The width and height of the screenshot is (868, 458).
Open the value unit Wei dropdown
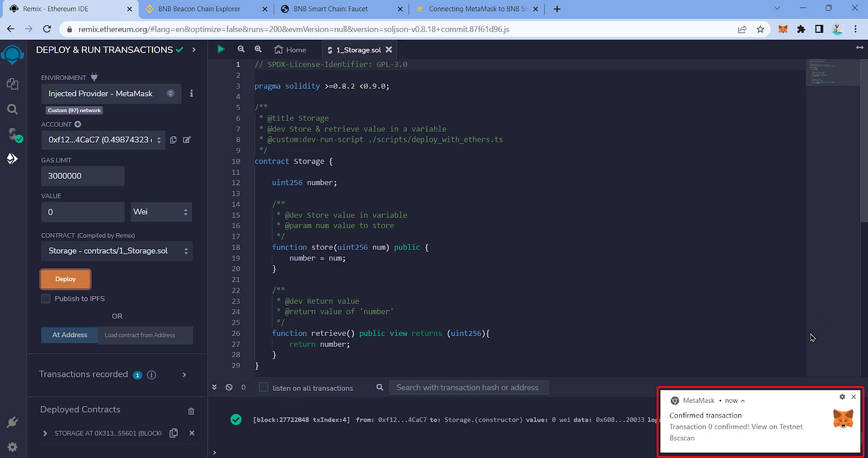161,212
